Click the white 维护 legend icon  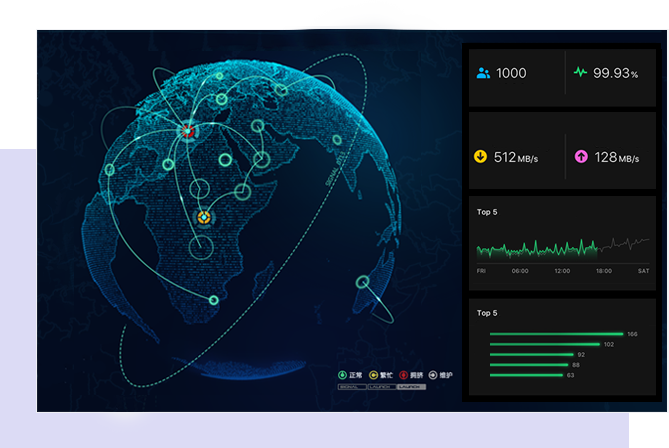(x=433, y=375)
